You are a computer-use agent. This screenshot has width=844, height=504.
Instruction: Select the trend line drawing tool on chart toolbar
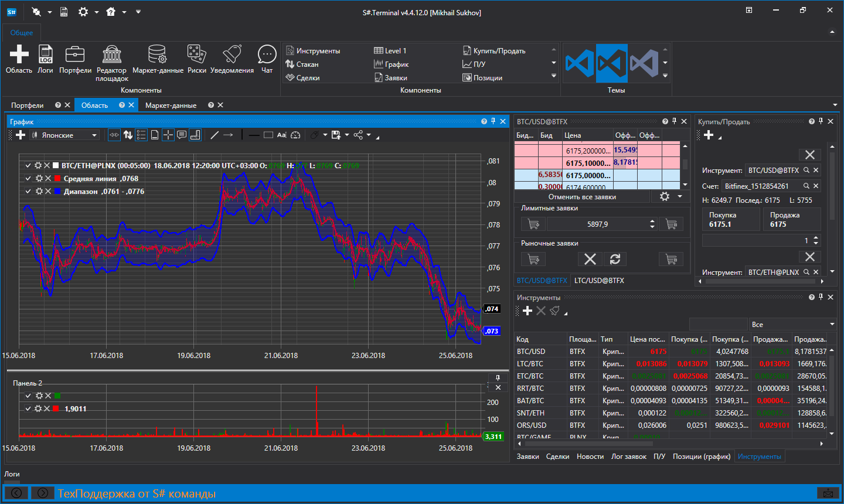coord(215,135)
